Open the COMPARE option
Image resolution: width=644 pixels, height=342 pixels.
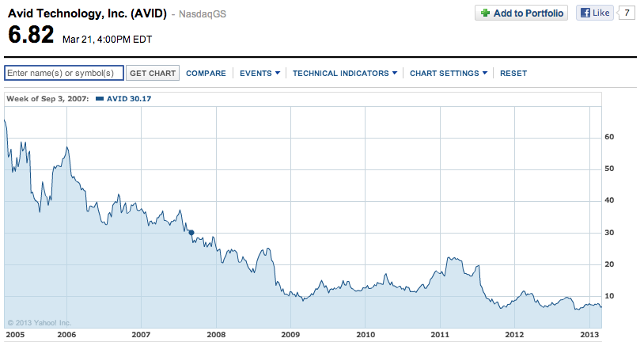[x=206, y=73]
